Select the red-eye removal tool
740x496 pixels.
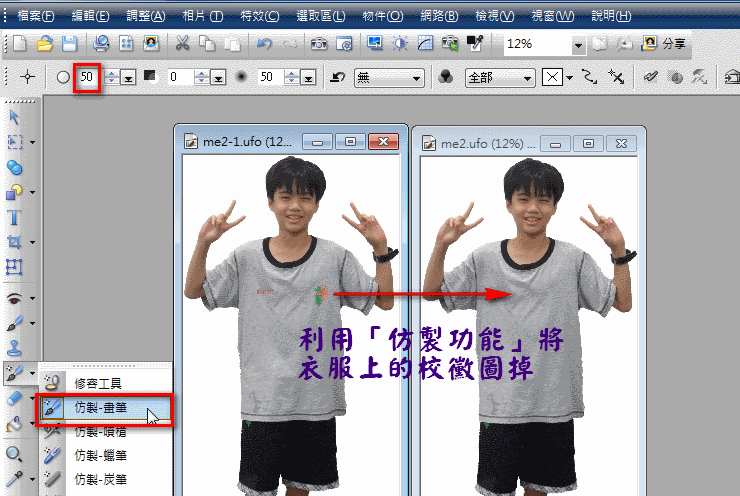pyautogui.click(x=14, y=298)
